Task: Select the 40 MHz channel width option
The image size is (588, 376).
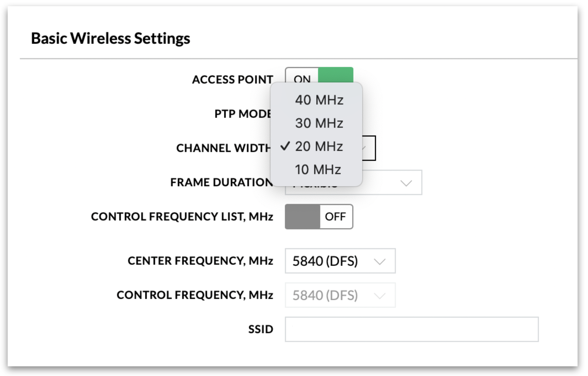Action: tap(316, 100)
